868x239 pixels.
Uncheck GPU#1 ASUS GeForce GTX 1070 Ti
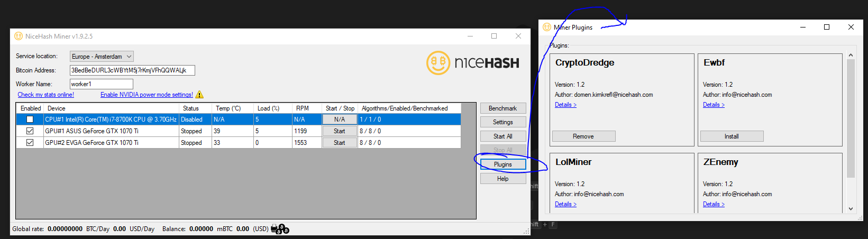(x=30, y=131)
